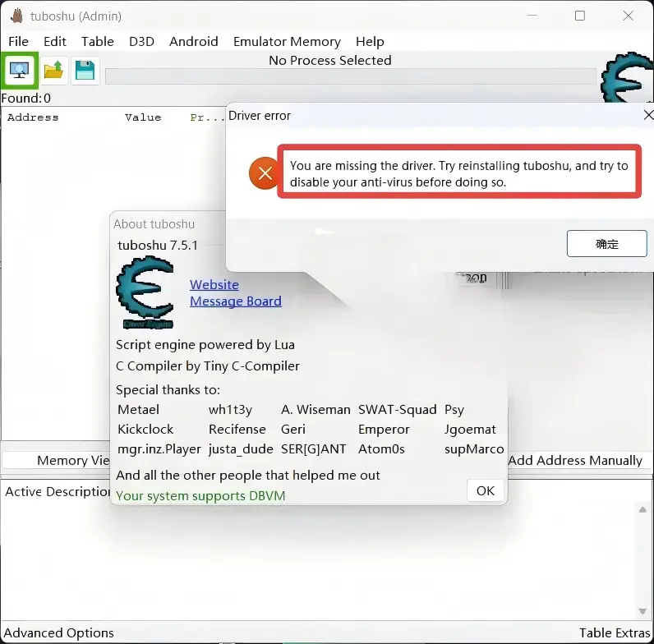654x644 pixels.
Task: Click the gear logo in About dialog
Action: pos(145,292)
